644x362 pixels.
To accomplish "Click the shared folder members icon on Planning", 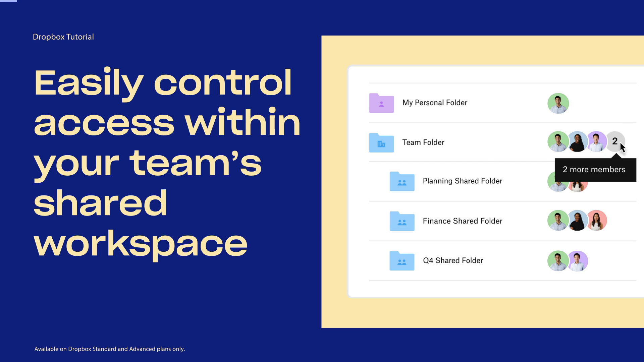I will (568, 182).
